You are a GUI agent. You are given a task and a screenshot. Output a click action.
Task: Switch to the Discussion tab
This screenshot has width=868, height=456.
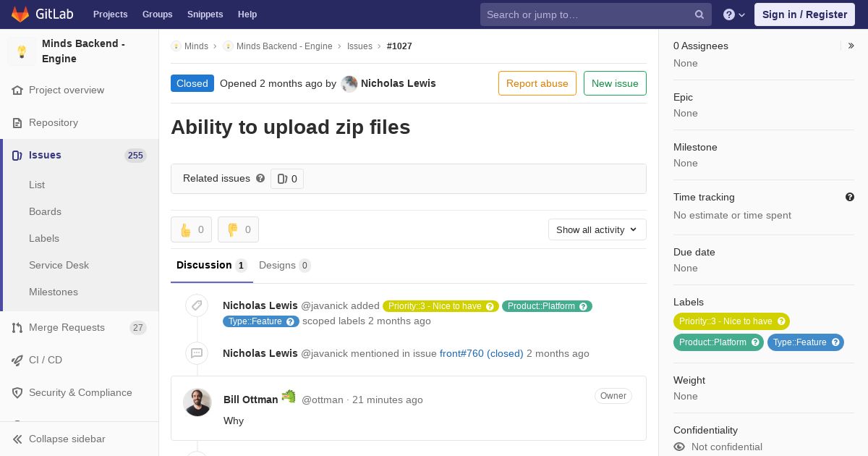[212, 266]
